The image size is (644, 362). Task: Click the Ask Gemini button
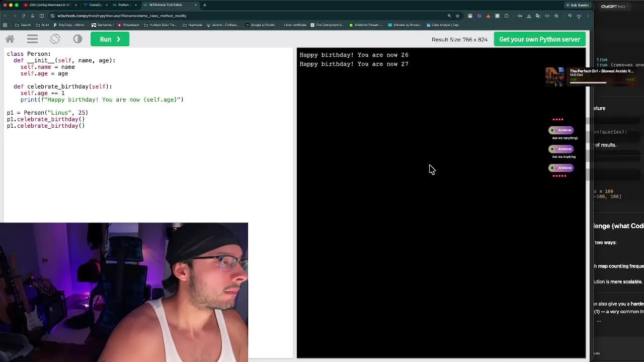tap(577, 5)
